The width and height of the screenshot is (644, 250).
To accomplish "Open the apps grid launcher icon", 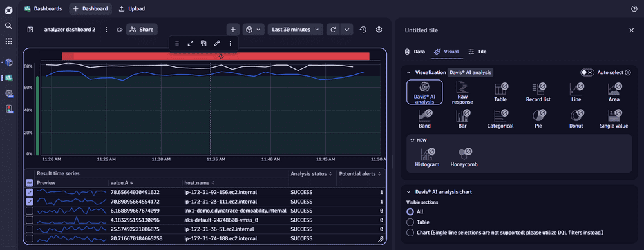I will click(x=8, y=41).
